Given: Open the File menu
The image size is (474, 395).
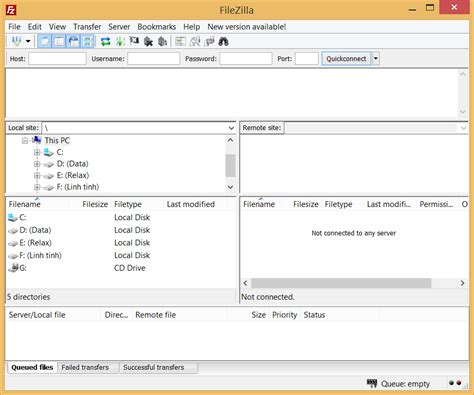Looking at the screenshot, I should click(x=14, y=27).
